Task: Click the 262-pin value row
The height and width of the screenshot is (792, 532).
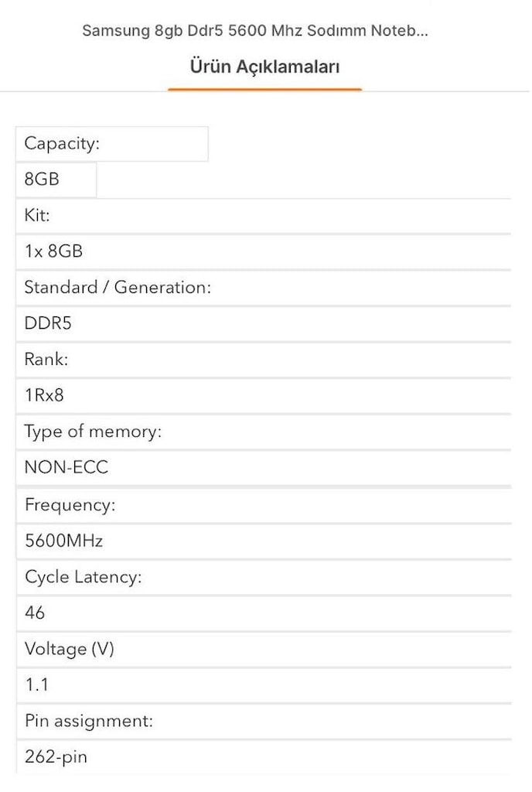Action: pyautogui.click(x=264, y=757)
